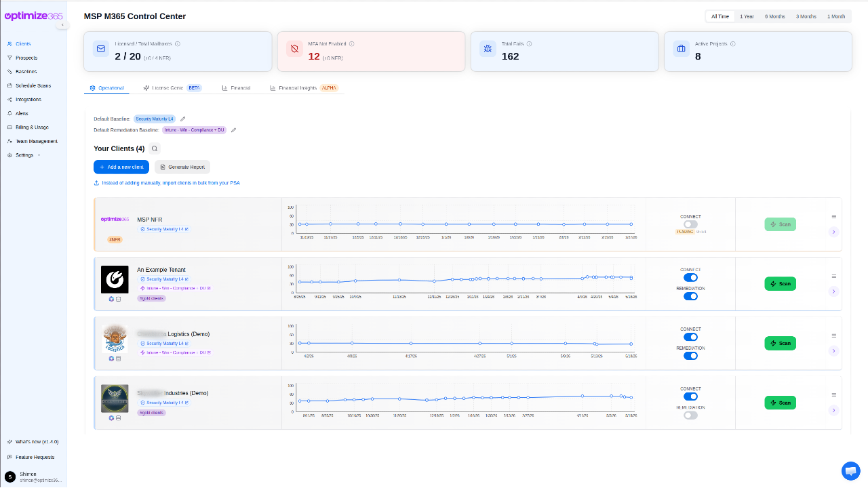
Task: Edit the Default Remediation Baseline pencil icon
Action: point(233,129)
